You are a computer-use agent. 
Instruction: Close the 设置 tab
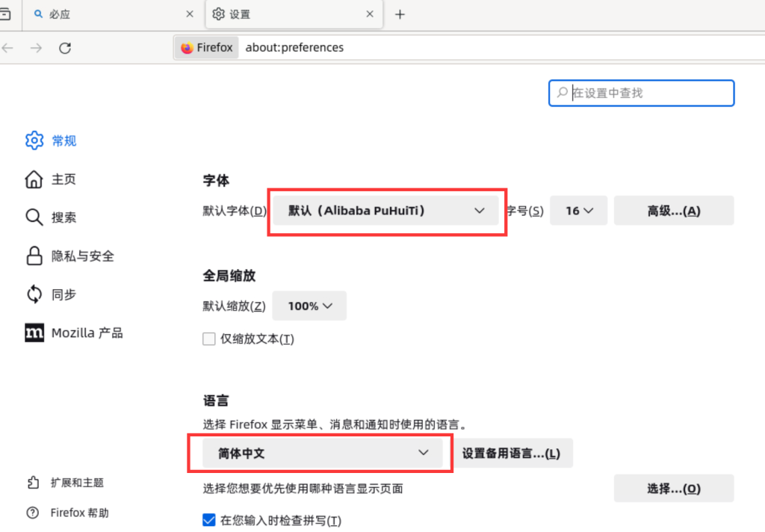pos(370,14)
